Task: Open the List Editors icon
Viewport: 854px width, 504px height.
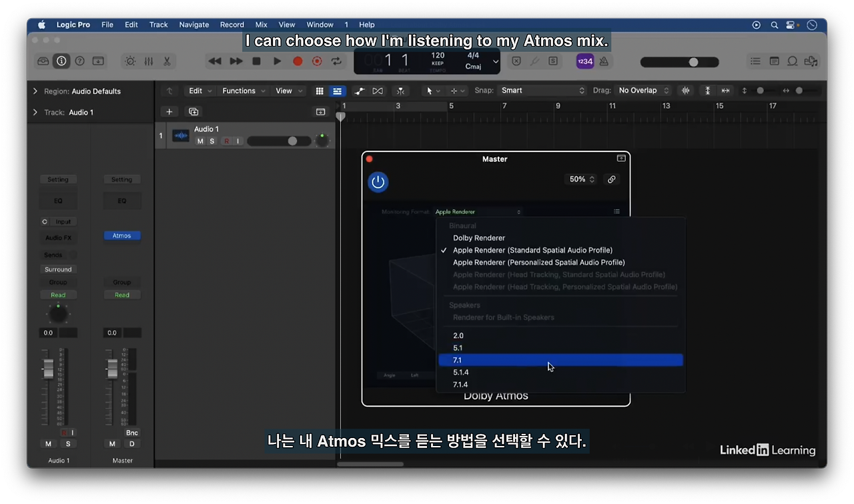Action: 755,61
